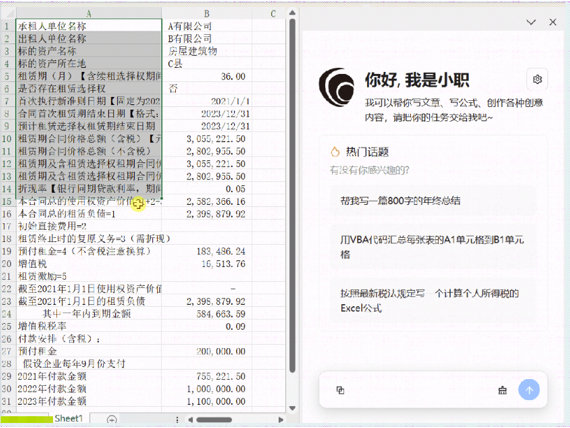The image size is (570, 428).
Task: Click the flame icon beside 热门话题
Action: pyautogui.click(x=335, y=152)
